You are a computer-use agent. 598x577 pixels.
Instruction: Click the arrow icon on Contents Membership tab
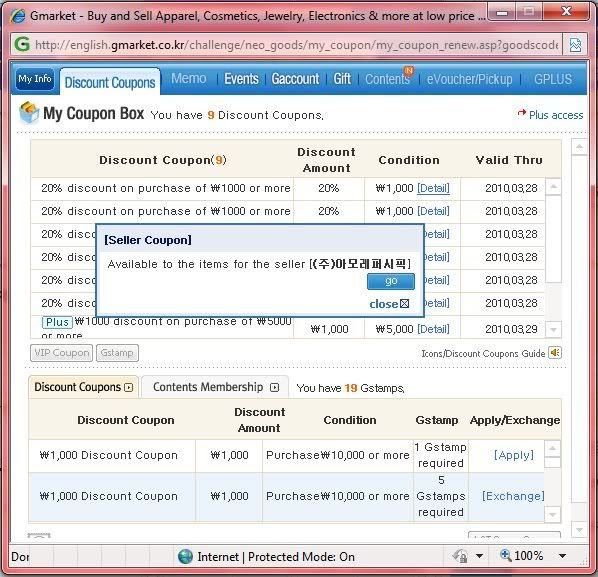tap(274, 388)
